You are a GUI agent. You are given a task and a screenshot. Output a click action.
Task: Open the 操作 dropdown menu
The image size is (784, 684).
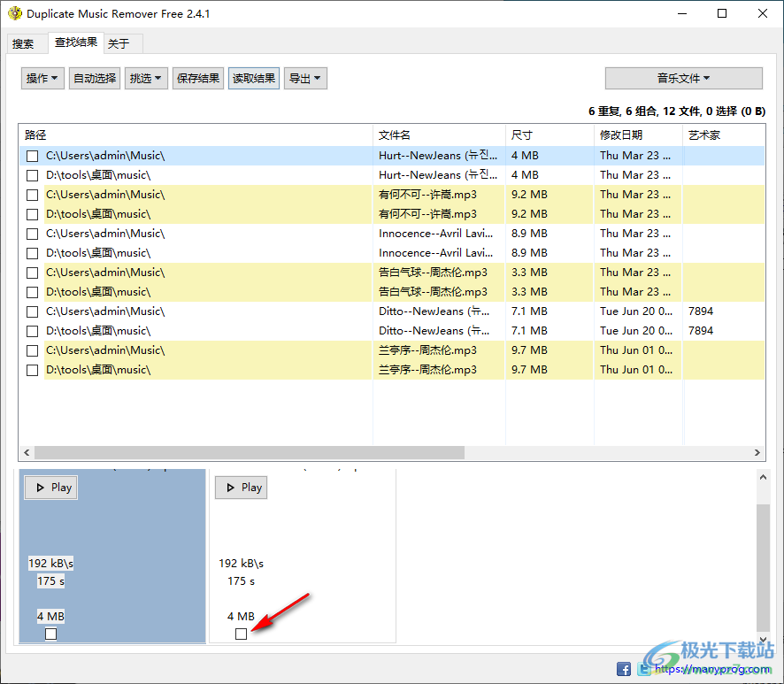click(x=42, y=78)
